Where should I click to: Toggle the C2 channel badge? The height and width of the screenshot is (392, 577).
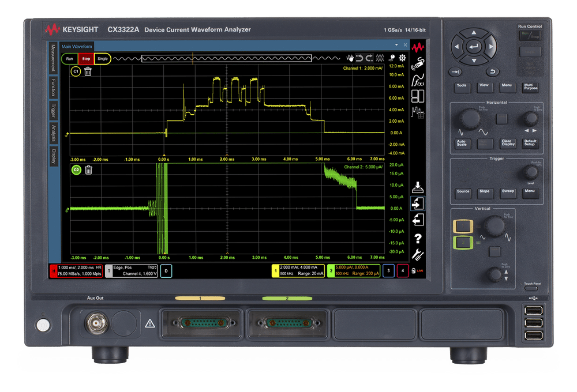(76, 170)
